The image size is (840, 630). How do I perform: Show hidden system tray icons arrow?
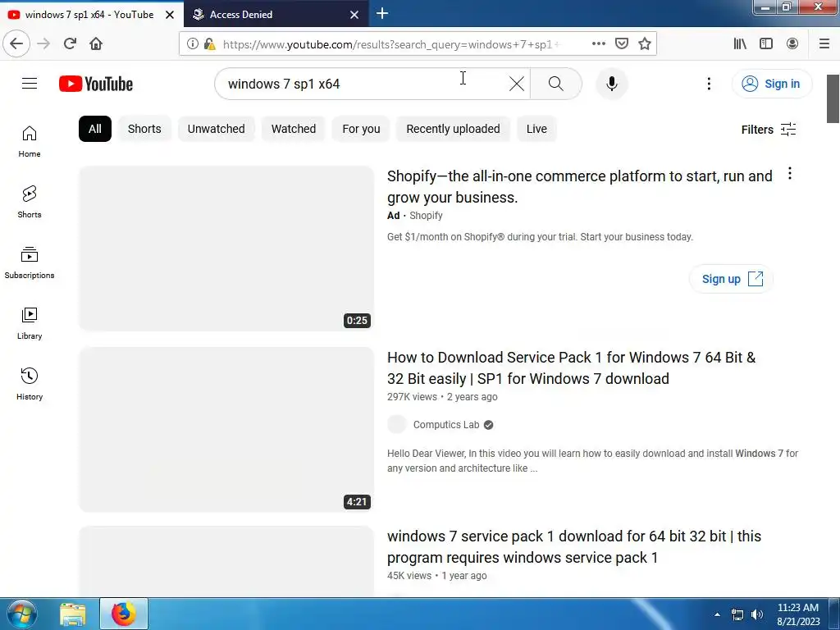[717, 614]
